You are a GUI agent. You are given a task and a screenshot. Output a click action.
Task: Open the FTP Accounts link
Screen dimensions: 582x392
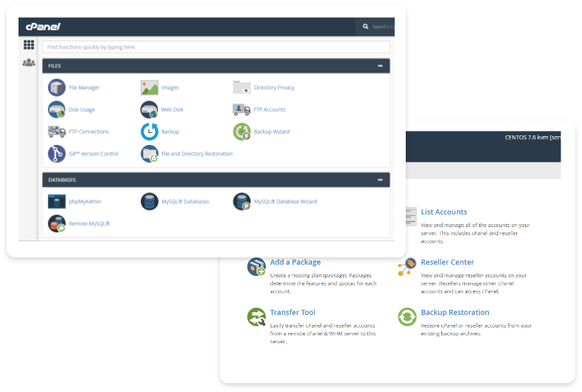click(270, 109)
